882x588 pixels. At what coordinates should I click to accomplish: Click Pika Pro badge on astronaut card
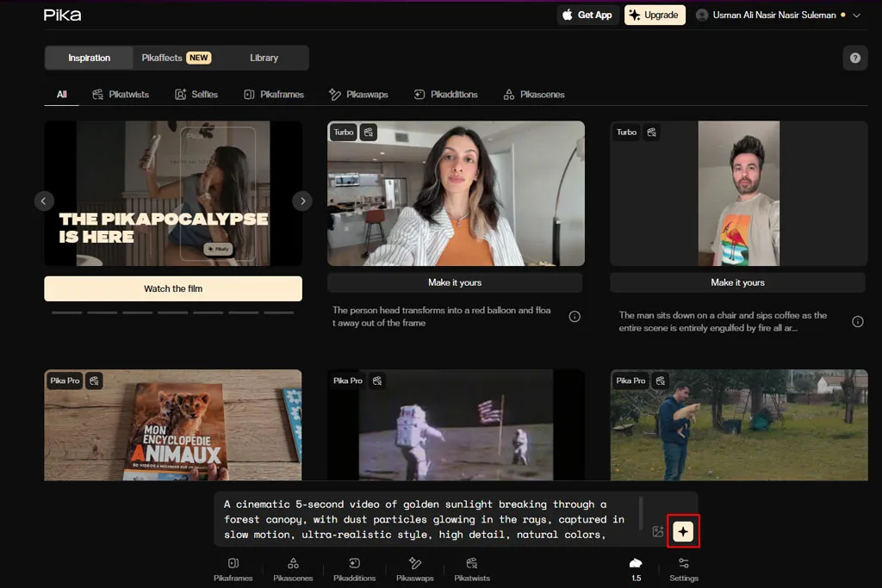click(348, 381)
